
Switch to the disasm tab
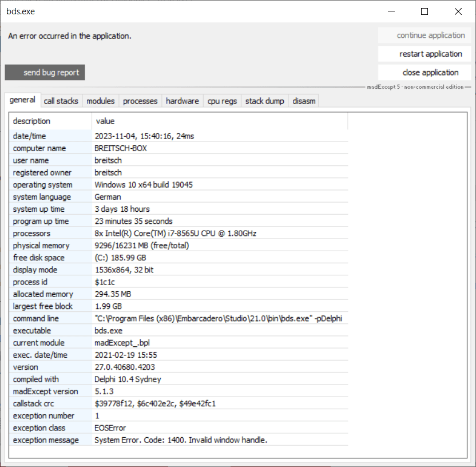tap(304, 101)
